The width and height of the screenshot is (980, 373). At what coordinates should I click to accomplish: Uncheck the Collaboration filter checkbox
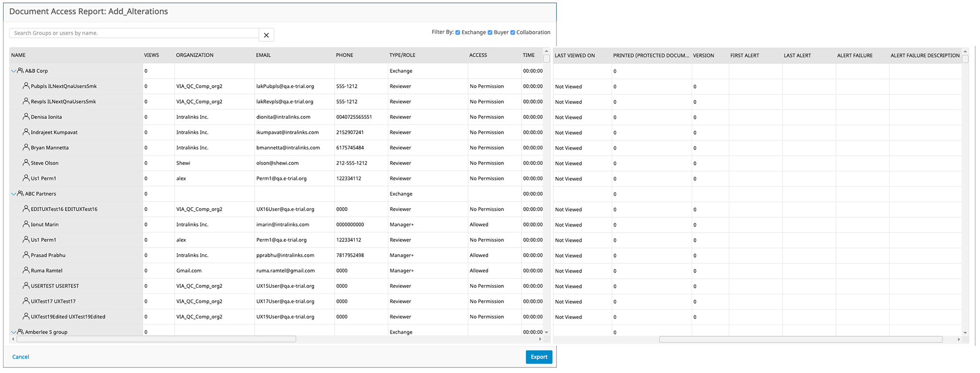point(512,33)
